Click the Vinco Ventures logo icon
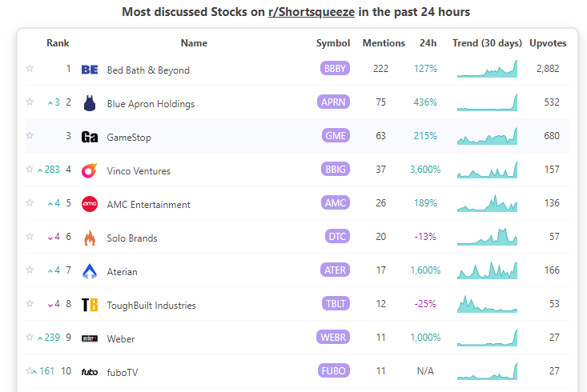587x392 pixels. coord(90,170)
